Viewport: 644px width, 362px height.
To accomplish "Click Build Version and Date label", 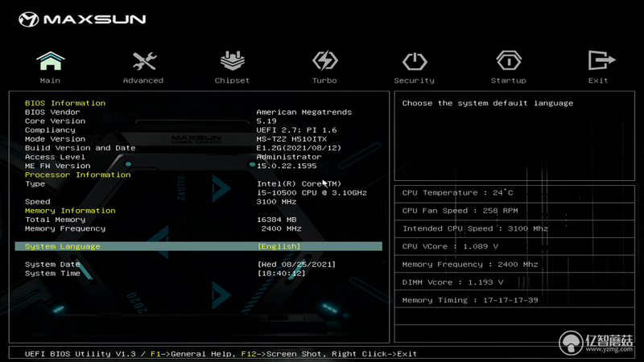I will pyautogui.click(x=80, y=148).
